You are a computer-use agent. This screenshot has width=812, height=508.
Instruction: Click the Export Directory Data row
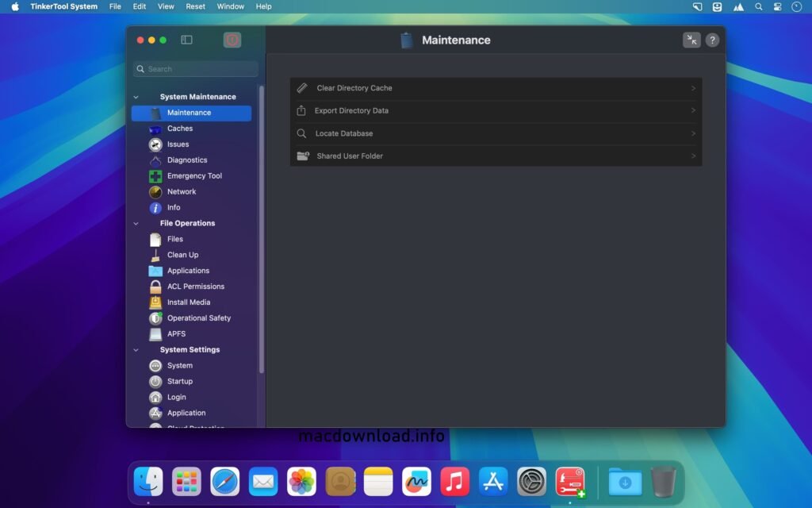(496, 110)
